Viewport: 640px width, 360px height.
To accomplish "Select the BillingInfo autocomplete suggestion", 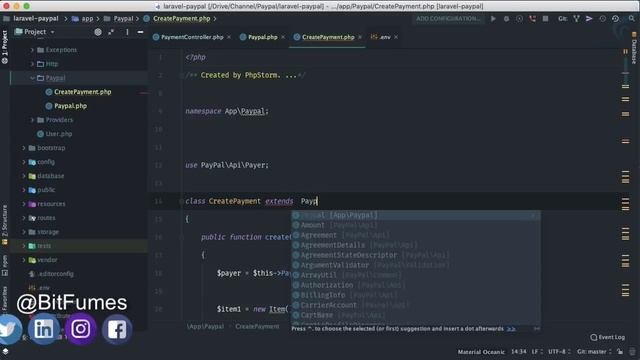I will 416,295.
